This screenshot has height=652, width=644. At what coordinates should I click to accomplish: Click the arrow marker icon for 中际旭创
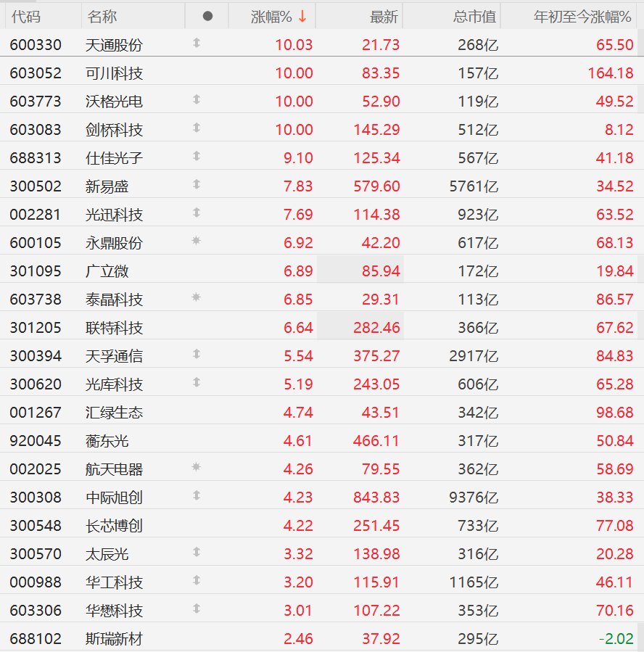click(x=197, y=495)
